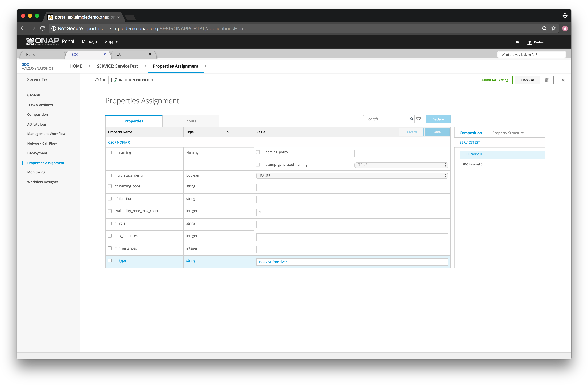The image size is (588, 385).
Task: Bookmark page with star icon
Action: pos(554,28)
